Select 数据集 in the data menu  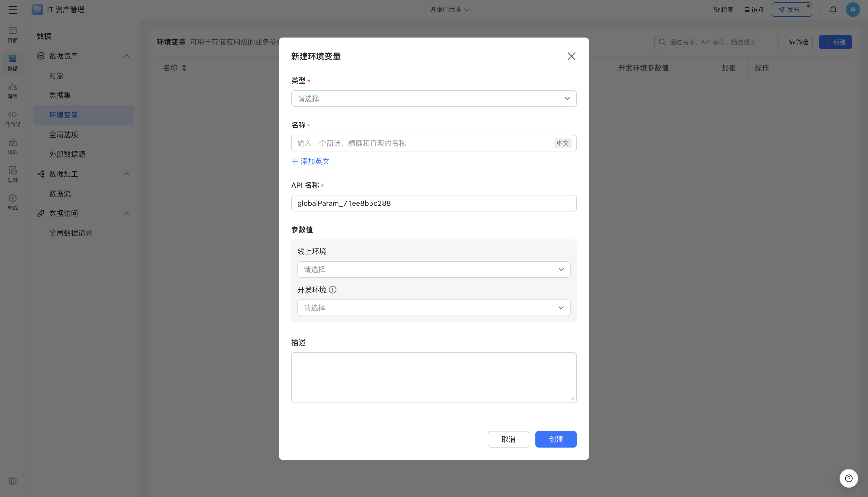click(83, 95)
